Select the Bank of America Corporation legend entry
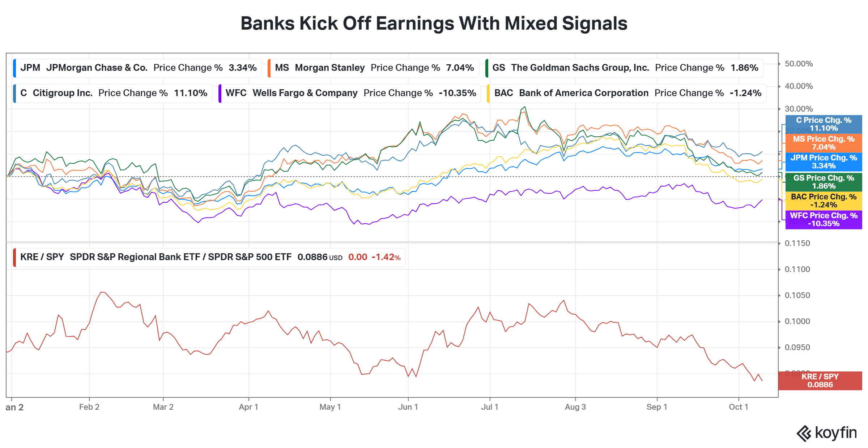The height and width of the screenshot is (448, 868). [626, 93]
